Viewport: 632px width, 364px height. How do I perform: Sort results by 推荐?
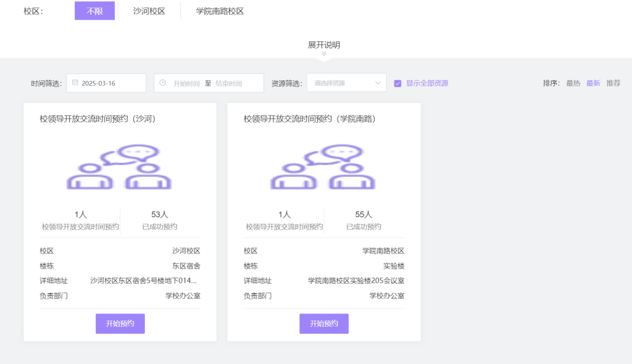pos(613,83)
